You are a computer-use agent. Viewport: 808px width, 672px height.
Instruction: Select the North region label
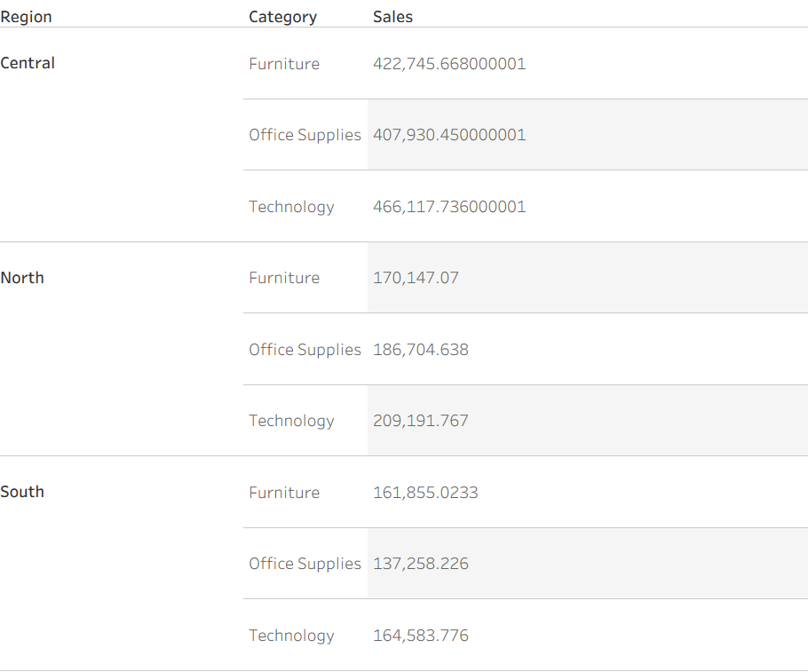point(22,278)
